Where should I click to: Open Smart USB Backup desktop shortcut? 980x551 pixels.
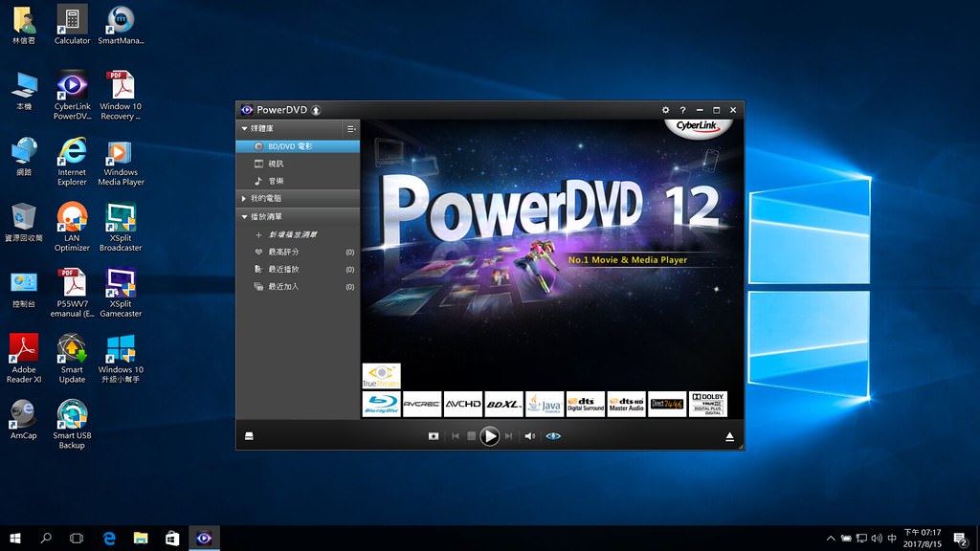72,425
